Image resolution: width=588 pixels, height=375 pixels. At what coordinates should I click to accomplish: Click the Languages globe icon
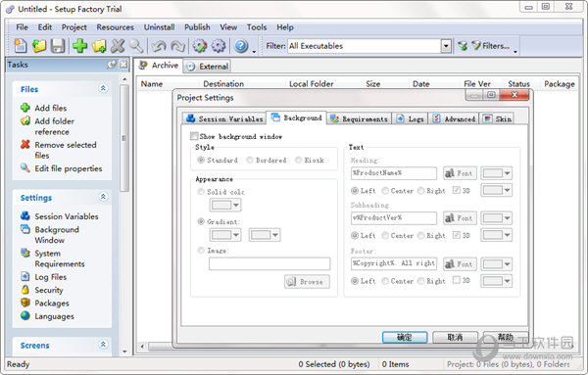coord(25,316)
